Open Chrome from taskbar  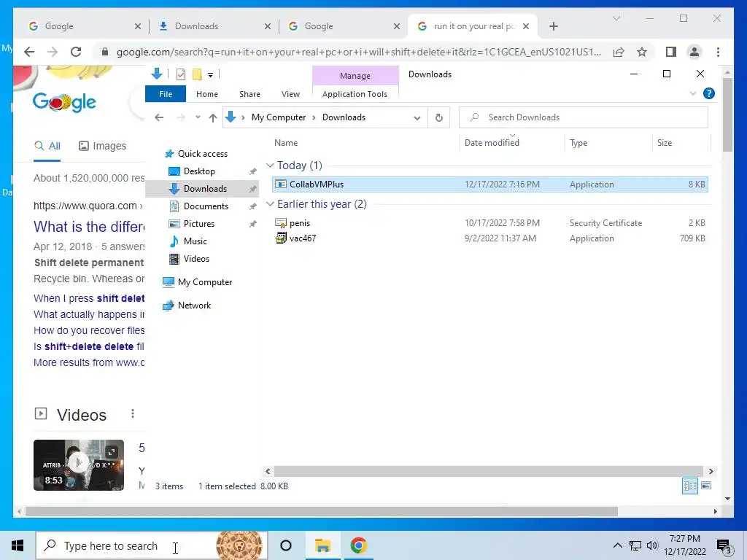click(359, 545)
